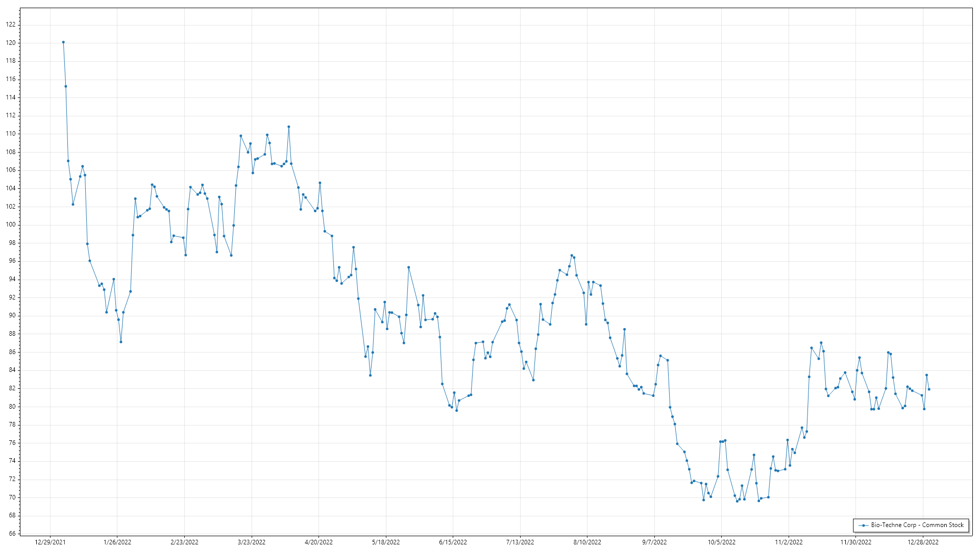Click the Bio-Techne Corp - Common Stock legend label
This screenshot has width=980, height=551.
pyautogui.click(x=917, y=525)
